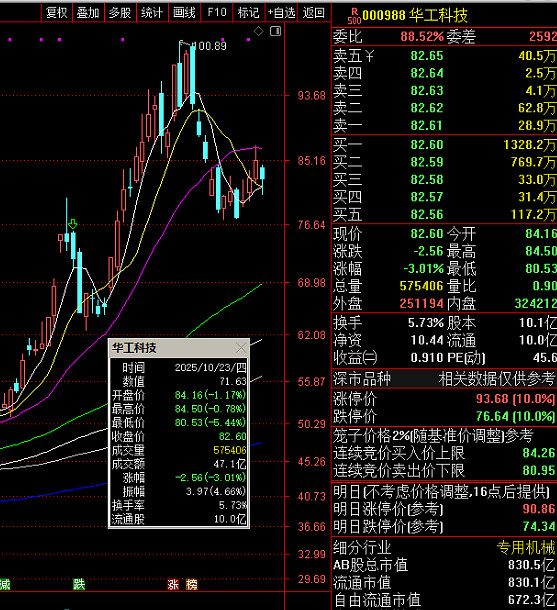Select the stock title 000988 华工科技
Screen dimensions: 557x610
pyautogui.click(x=415, y=16)
